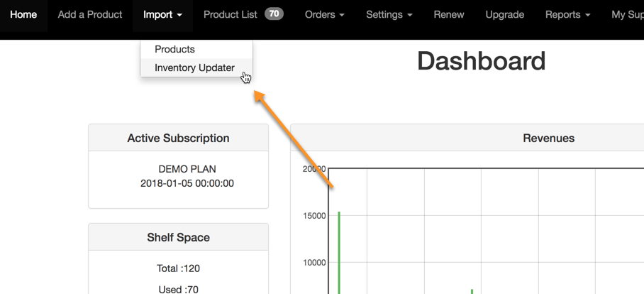Open the Reports dropdown menu
The height and width of the screenshot is (294, 644).
point(567,15)
